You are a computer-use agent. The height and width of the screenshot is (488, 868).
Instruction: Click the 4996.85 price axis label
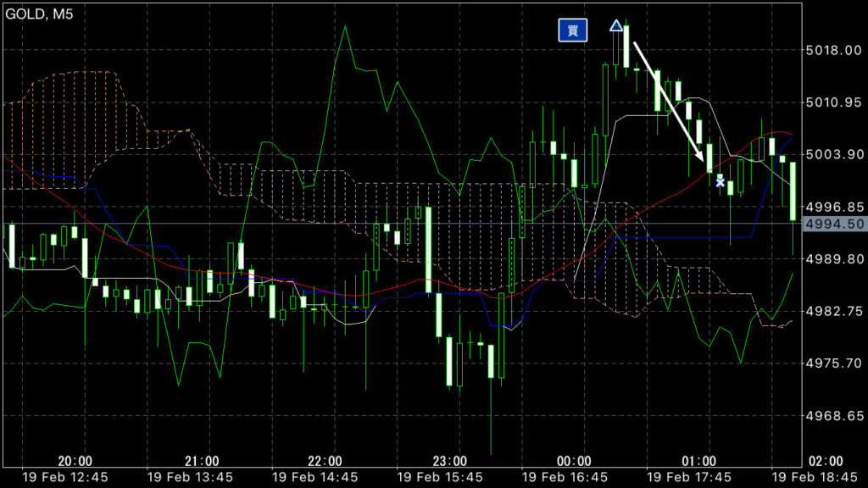834,207
